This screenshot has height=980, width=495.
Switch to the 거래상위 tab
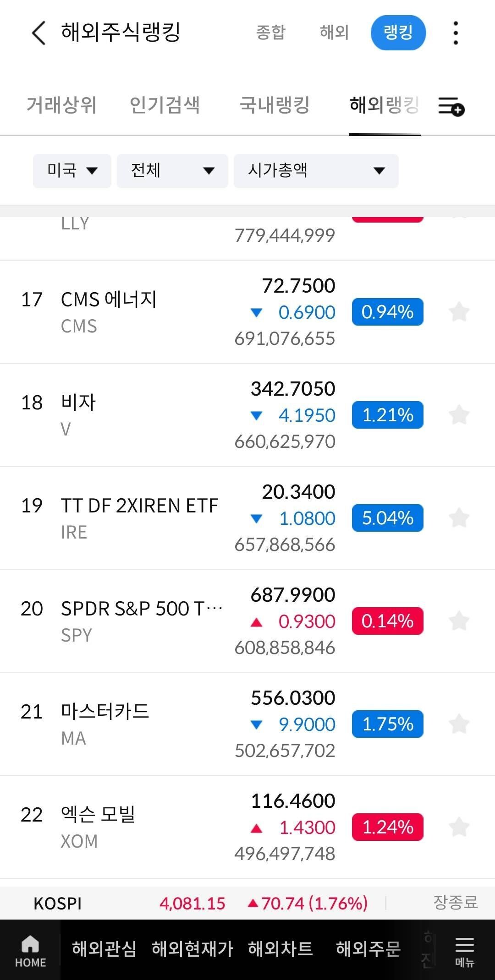[x=61, y=105]
